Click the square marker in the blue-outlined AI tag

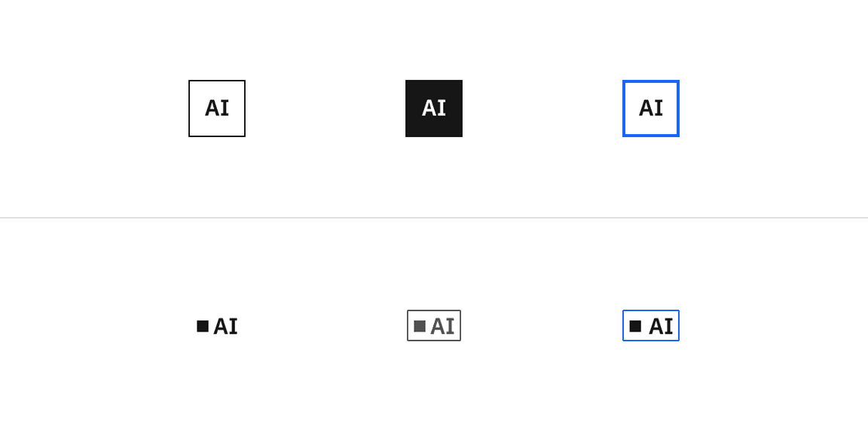637,325
